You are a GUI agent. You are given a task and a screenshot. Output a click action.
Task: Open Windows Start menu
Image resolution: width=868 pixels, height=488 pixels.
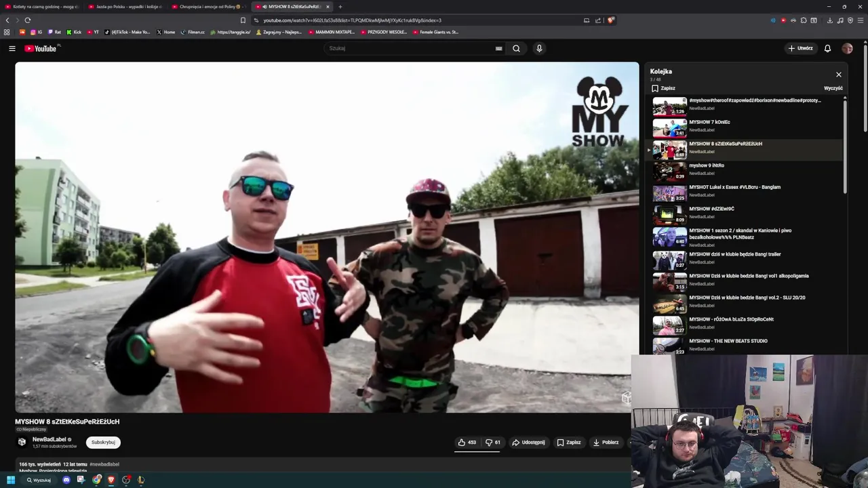click(11, 480)
